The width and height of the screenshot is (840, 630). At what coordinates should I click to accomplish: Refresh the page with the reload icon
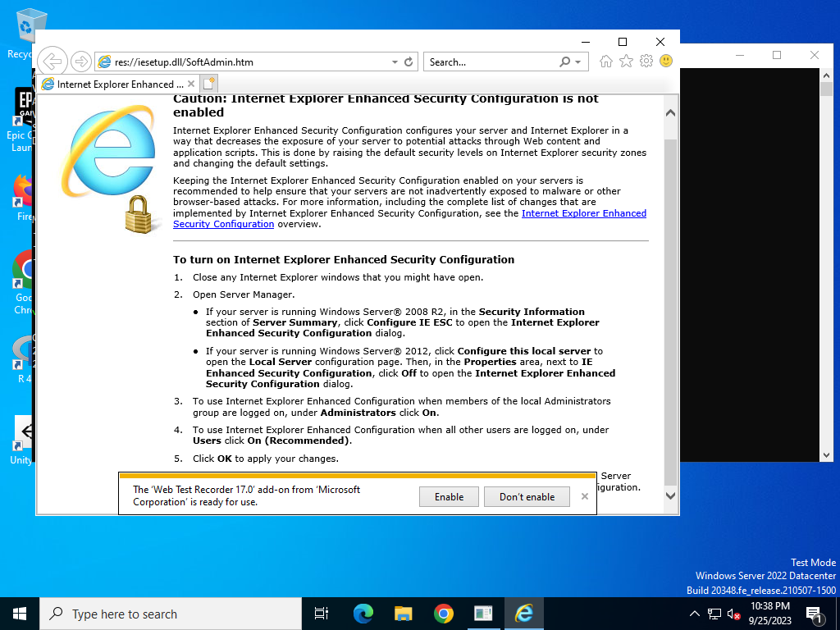[x=409, y=62]
